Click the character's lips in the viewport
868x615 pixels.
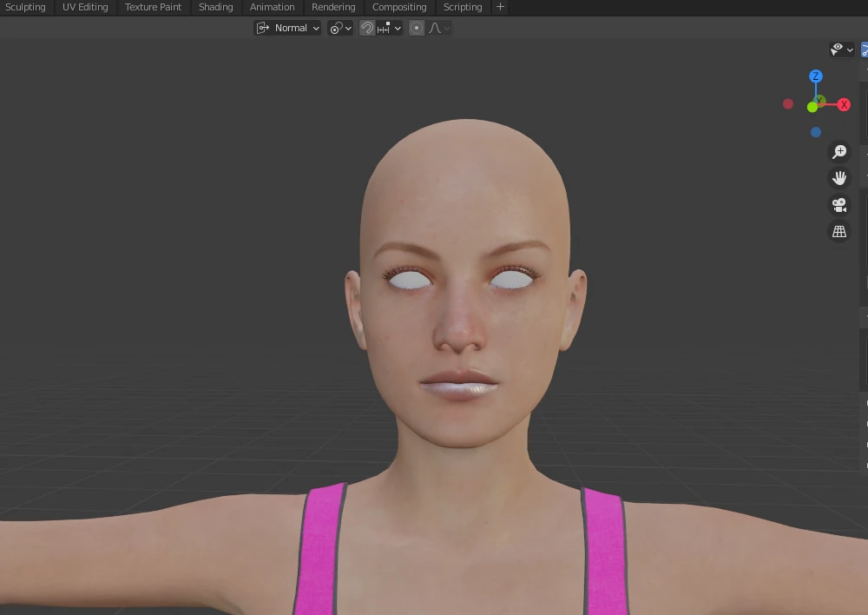pyautogui.click(x=459, y=383)
